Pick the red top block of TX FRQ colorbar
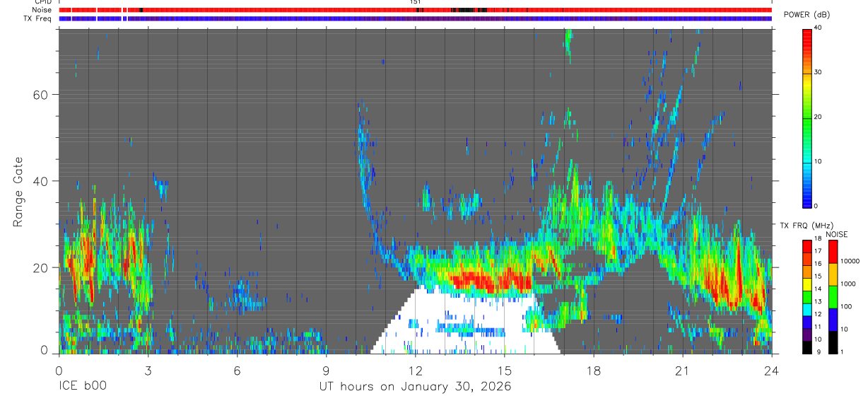 [807, 246]
